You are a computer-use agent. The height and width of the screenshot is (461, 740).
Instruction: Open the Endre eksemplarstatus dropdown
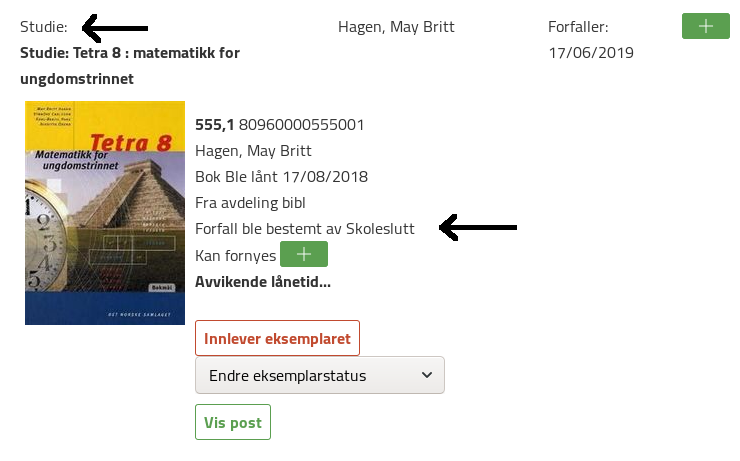tap(320, 376)
